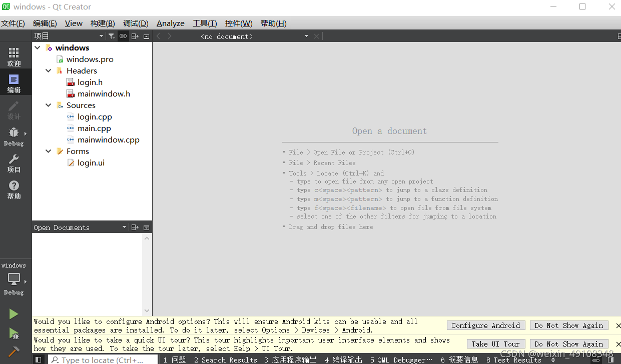
Task: Toggle the right sidebar icon
Action: point(610,359)
